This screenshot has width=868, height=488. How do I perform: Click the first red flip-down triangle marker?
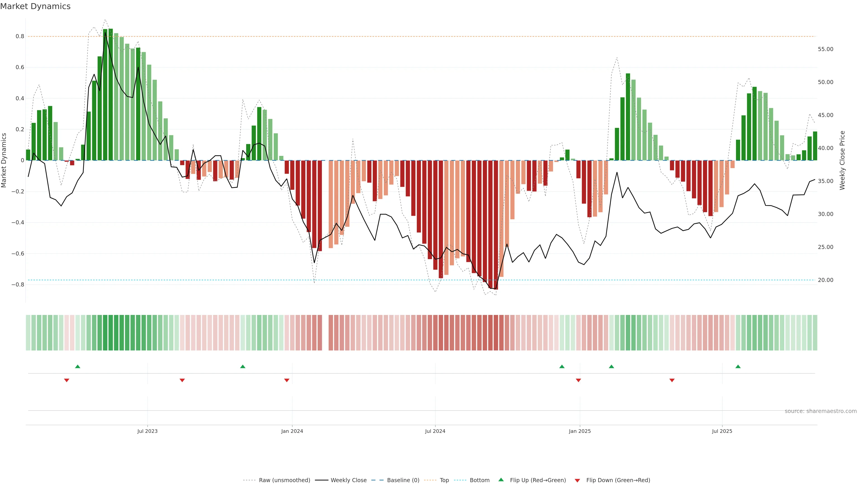click(67, 380)
